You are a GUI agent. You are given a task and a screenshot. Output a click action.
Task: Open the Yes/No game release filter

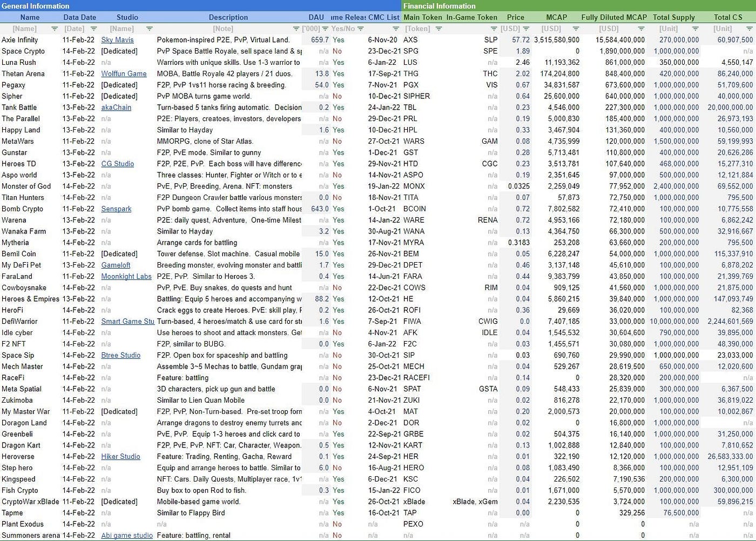click(x=361, y=29)
